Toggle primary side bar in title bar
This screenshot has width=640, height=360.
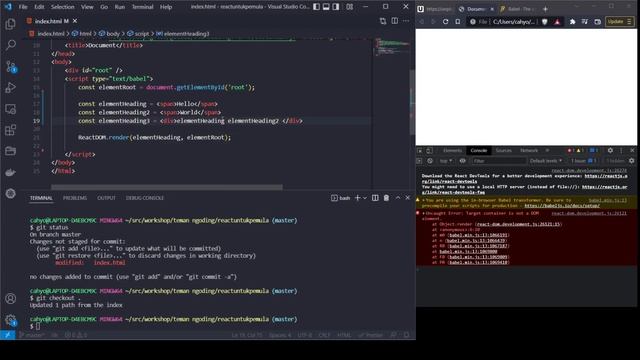point(317,7)
